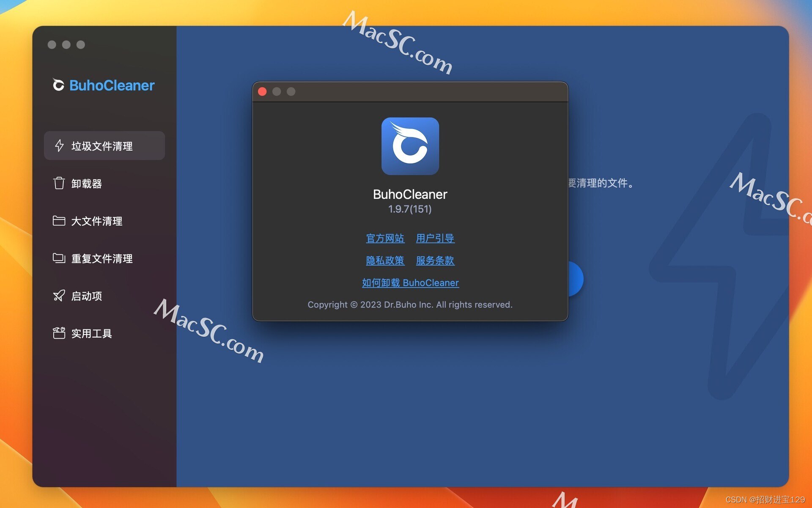Click the BuhoCleaner title text in sidebar

(x=112, y=85)
